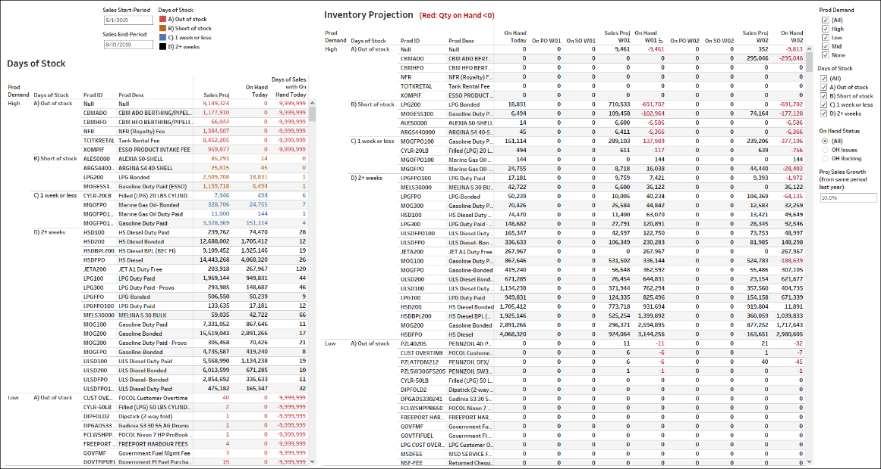Click the On SO W02 column header
Viewport: 881px width, 469px height.
pos(720,40)
